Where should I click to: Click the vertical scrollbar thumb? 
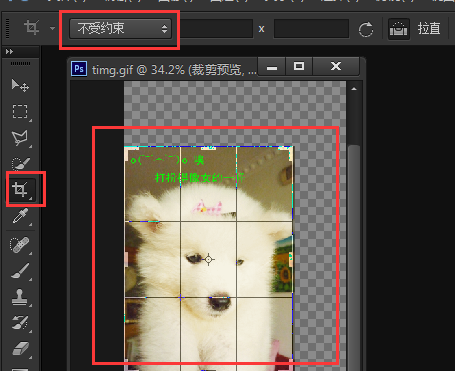pos(354,257)
